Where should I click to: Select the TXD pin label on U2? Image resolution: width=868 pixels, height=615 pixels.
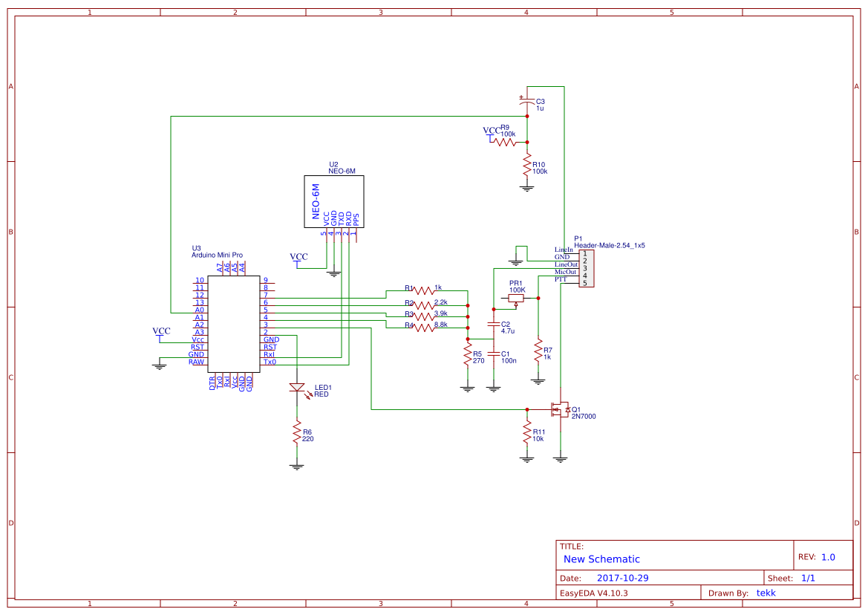(341, 219)
